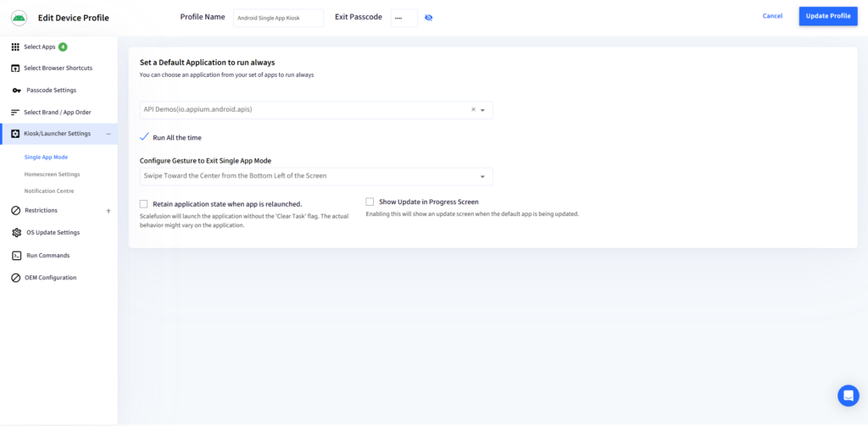Click the Passcode Settings key icon
This screenshot has width=868, height=426.
click(17, 90)
